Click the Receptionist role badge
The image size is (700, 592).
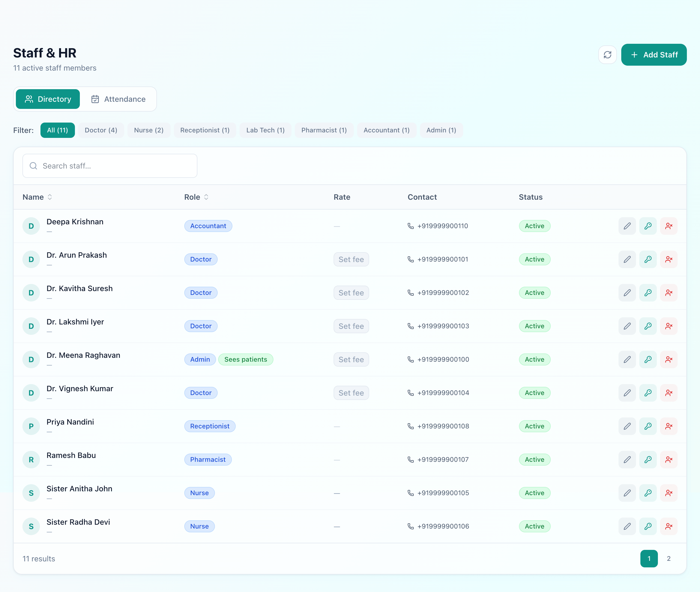pyautogui.click(x=210, y=426)
